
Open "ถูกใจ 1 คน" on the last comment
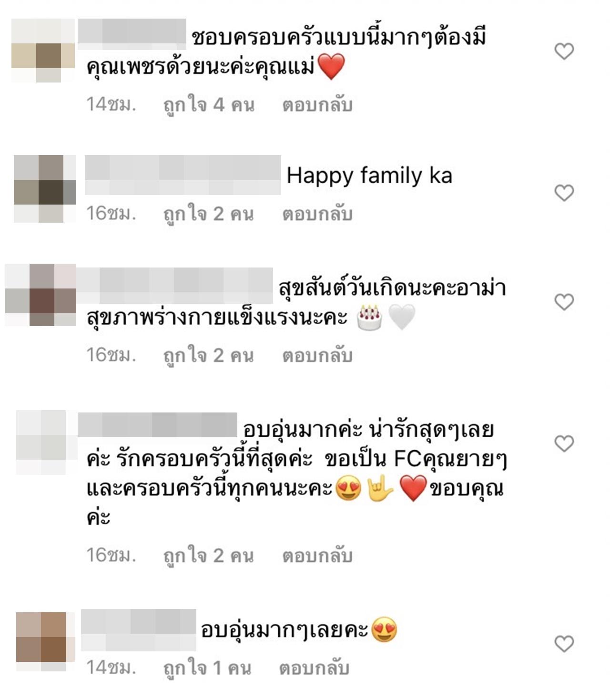pyautogui.click(x=207, y=668)
